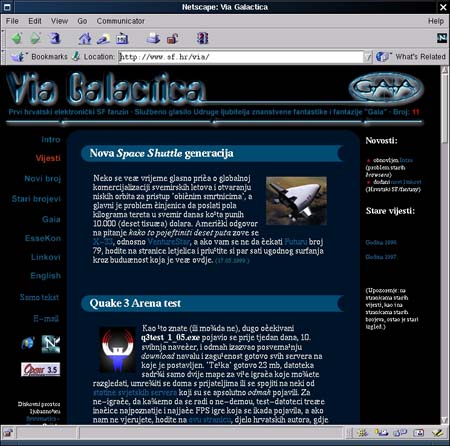Open the Linkovi sidebar link
Image resolution: width=450 pixels, height=446 pixels.
tap(46, 257)
